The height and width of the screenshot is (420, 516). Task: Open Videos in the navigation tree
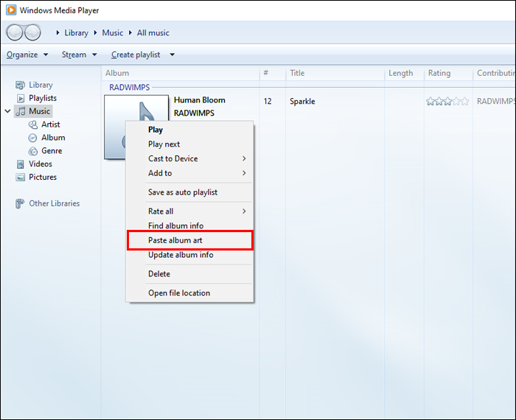click(41, 164)
